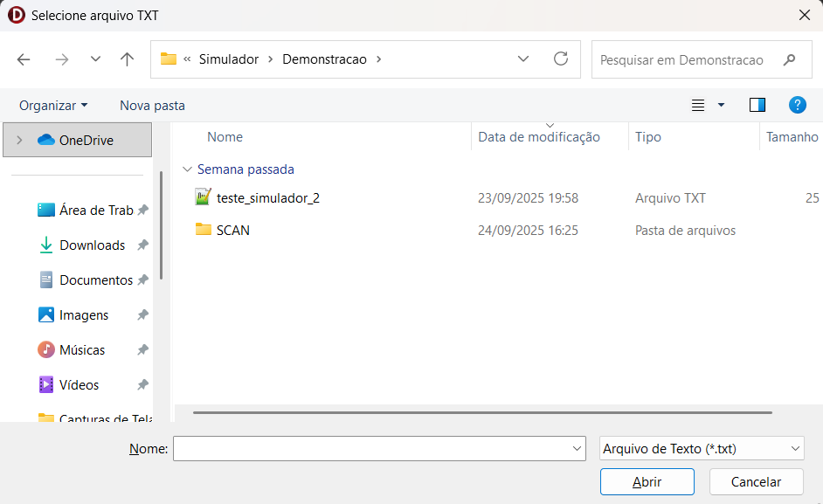Expand chevron after Demonstracao in path
This screenshot has height=504, width=823.
(x=378, y=59)
